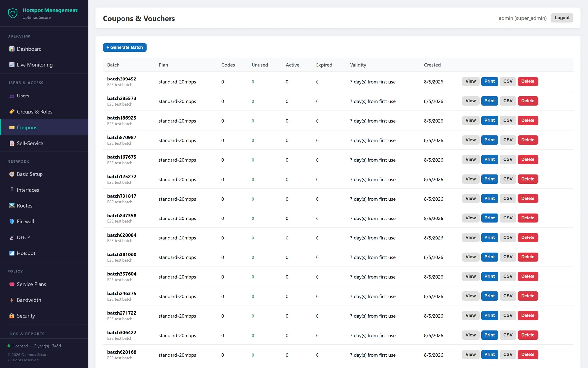Delete batch628168
The height and width of the screenshot is (368, 588).
click(x=528, y=355)
